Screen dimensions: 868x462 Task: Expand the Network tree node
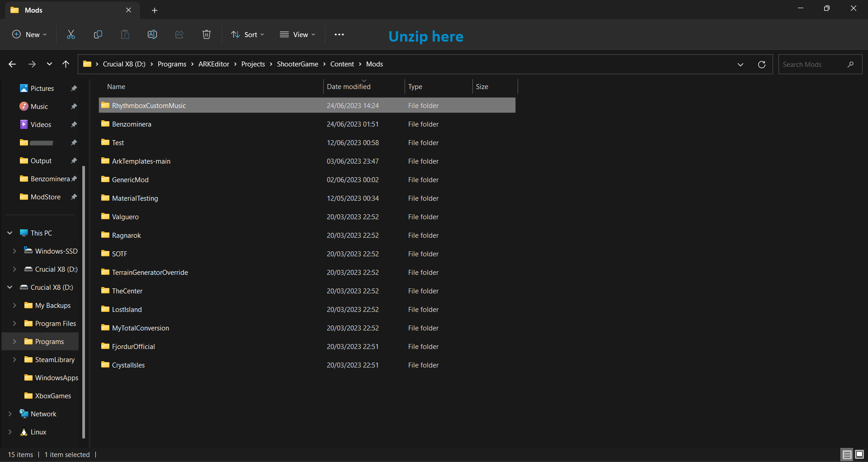point(10,414)
